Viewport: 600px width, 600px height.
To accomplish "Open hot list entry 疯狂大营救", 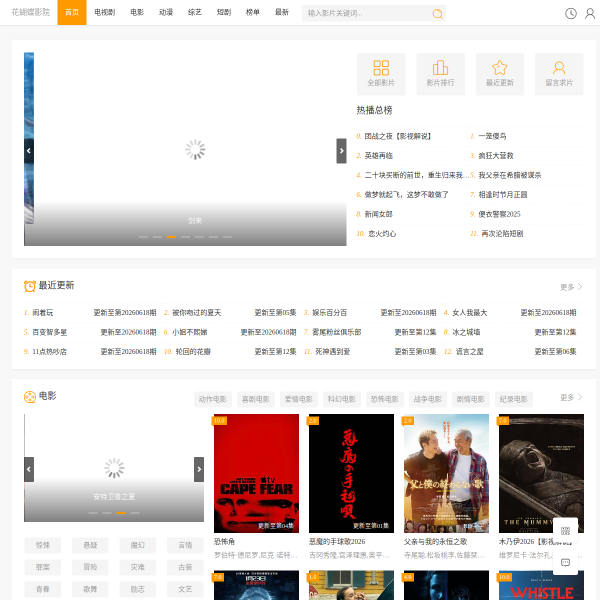I will tap(496, 156).
